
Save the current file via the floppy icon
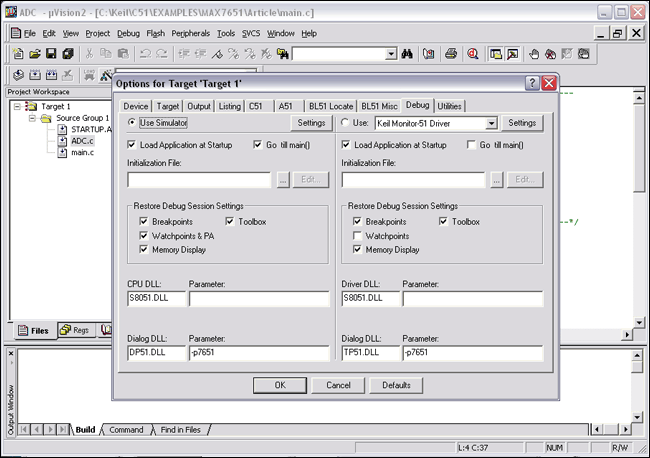pyautogui.click(x=51, y=54)
